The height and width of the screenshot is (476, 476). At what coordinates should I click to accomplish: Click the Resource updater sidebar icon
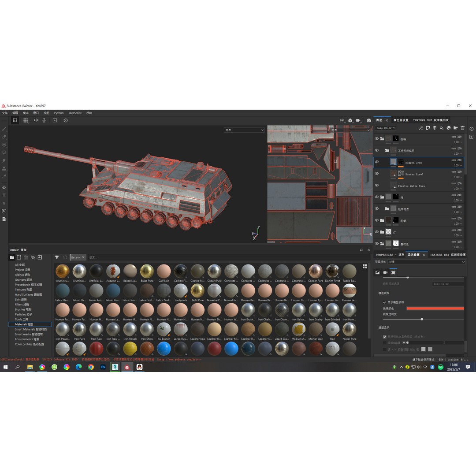(x=4, y=219)
